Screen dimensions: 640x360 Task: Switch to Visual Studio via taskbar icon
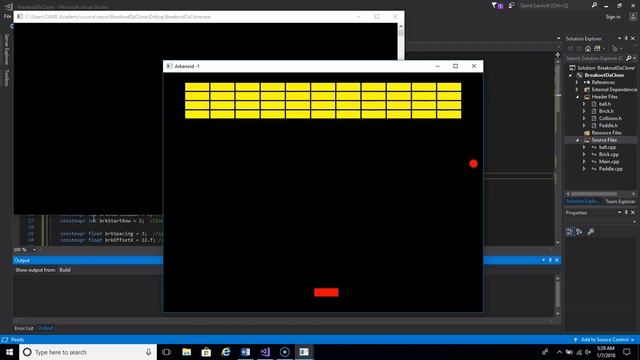[265, 352]
